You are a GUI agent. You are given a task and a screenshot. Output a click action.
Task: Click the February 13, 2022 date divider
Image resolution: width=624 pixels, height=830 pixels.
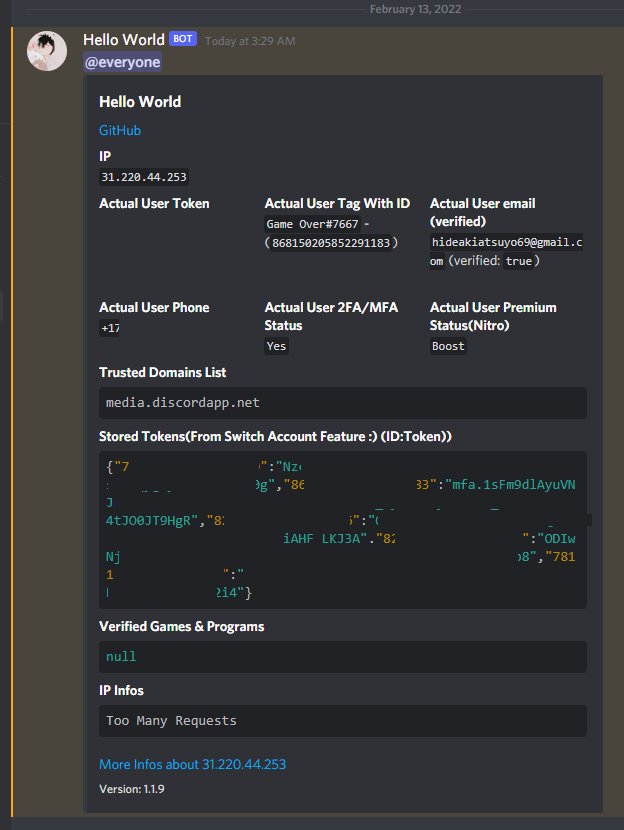415,9
